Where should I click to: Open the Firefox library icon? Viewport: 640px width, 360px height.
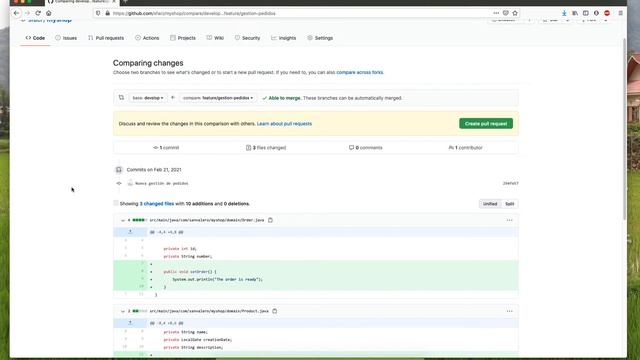click(x=575, y=13)
